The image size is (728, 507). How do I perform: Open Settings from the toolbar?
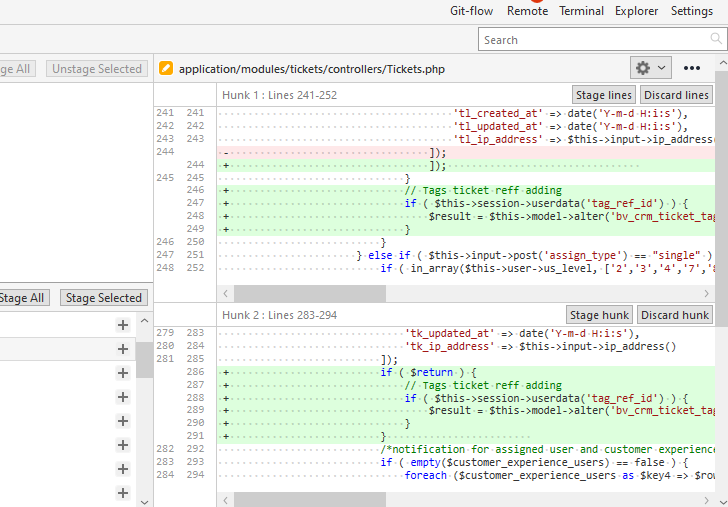692,11
